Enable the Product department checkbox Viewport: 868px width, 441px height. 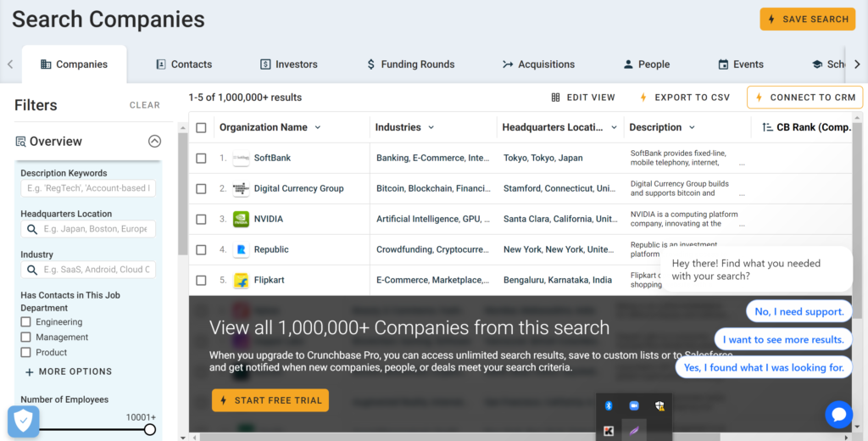(25, 352)
